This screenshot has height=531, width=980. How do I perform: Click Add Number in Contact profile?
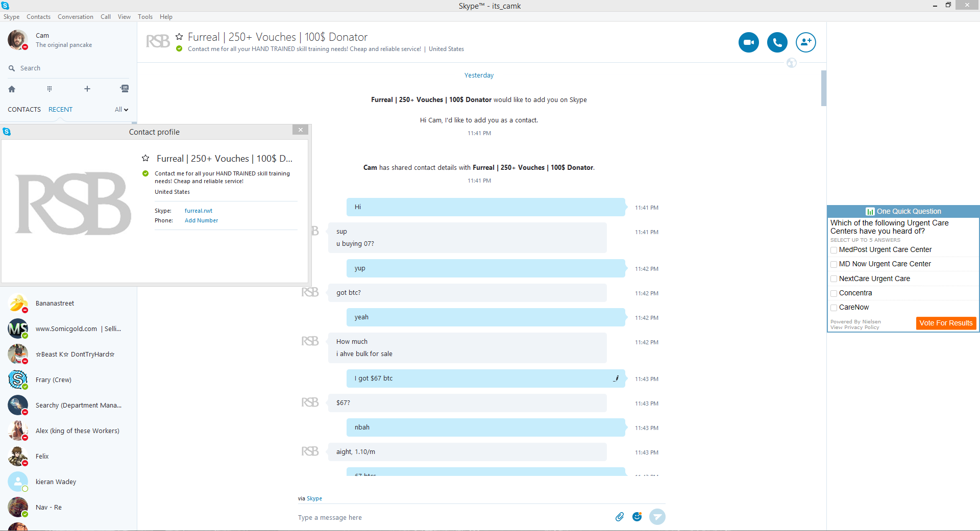tap(201, 220)
